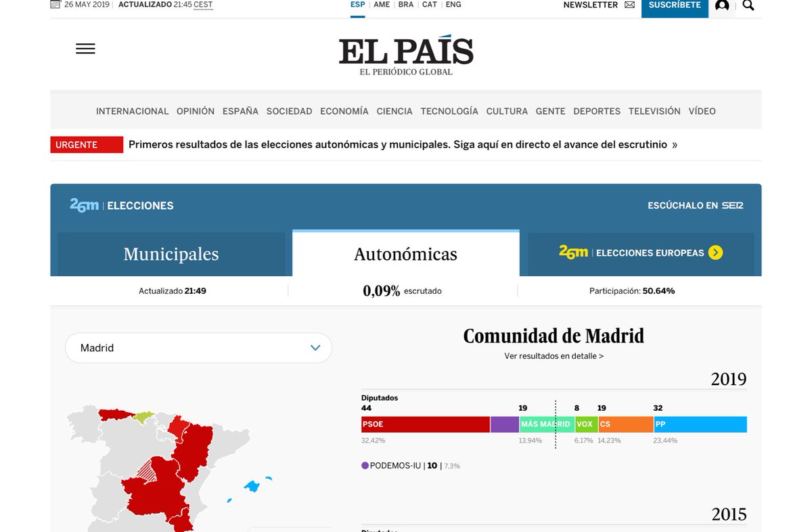Click the 26m Elecciones logo
Image resolution: width=812 pixels, height=532 pixels.
coord(122,205)
